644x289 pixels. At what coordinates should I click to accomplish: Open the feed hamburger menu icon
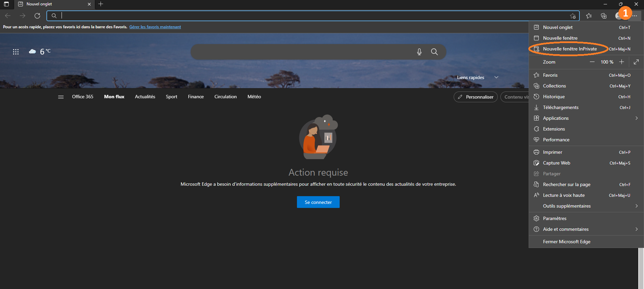click(x=61, y=97)
